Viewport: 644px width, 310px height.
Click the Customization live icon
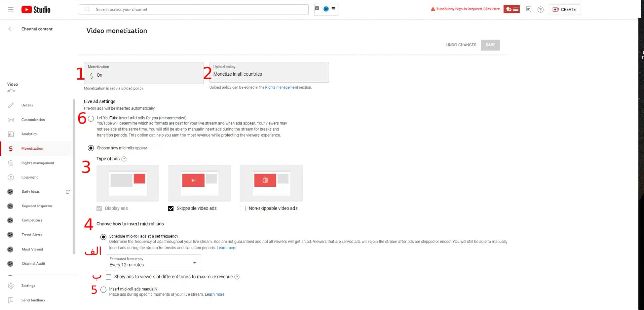coord(11,120)
